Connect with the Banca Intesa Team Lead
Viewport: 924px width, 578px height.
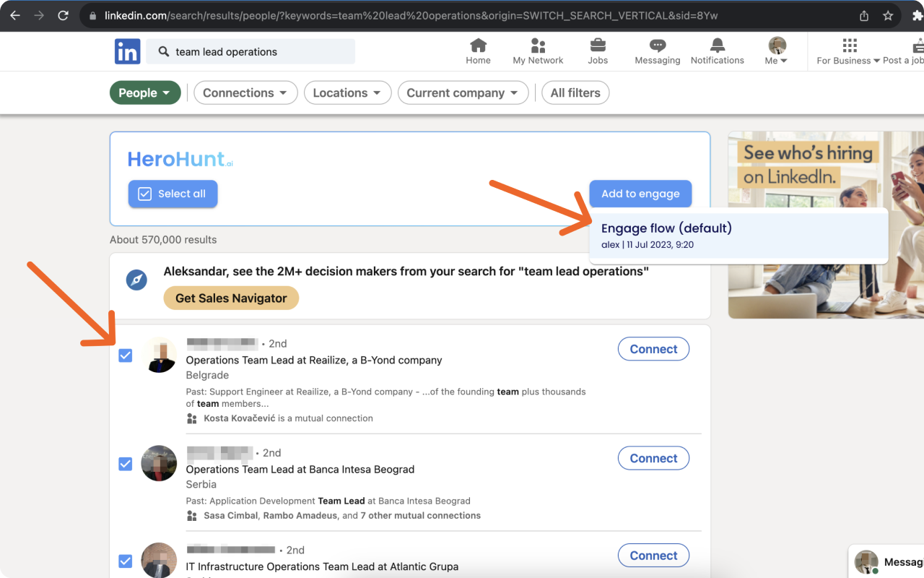click(x=653, y=458)
